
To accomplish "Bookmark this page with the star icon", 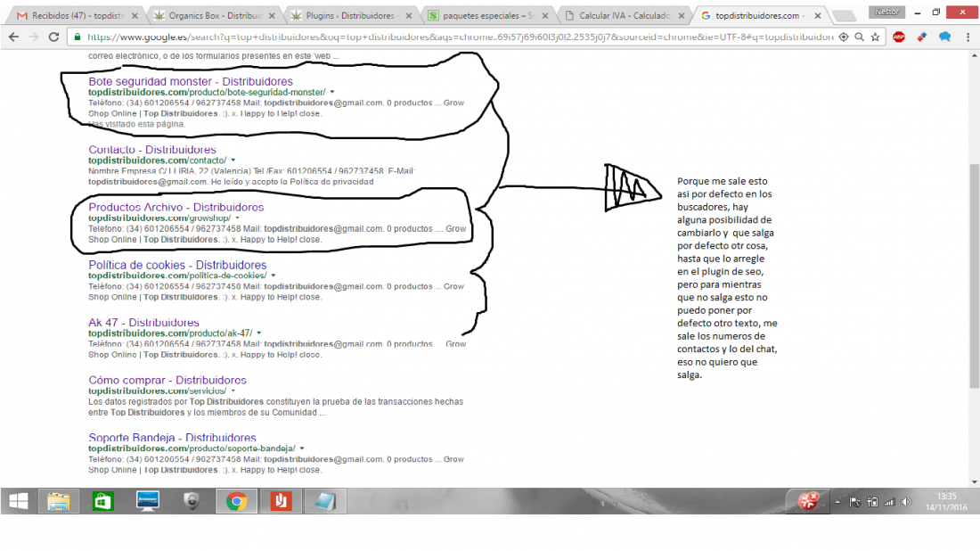I will tap(875, 37).
